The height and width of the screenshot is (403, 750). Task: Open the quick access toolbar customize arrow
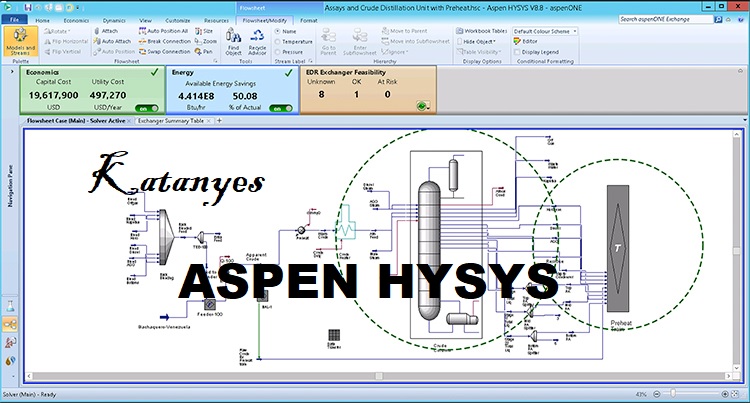point(78,8)
